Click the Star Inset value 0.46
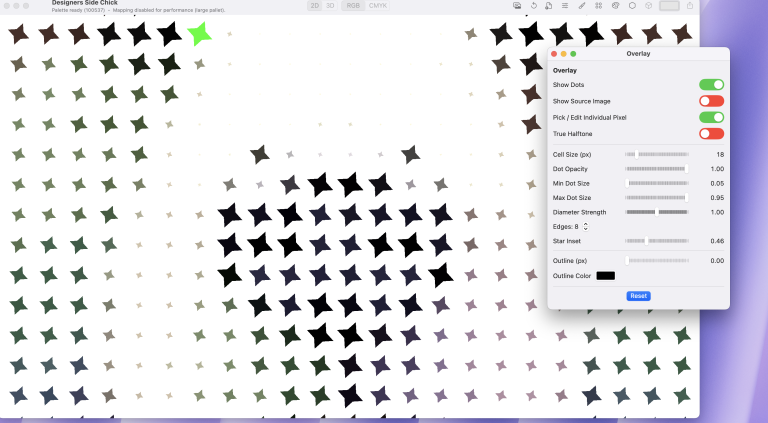The image size is (768, 423). click(717, 241)
